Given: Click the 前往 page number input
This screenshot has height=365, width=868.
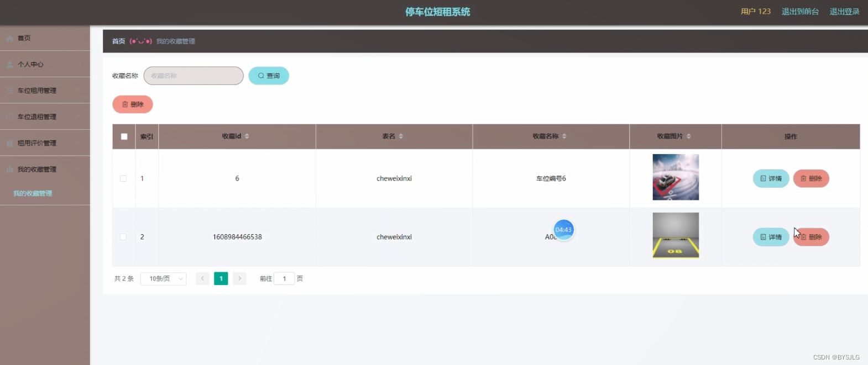Looking at the screenshot, I should tap(284, 279).
